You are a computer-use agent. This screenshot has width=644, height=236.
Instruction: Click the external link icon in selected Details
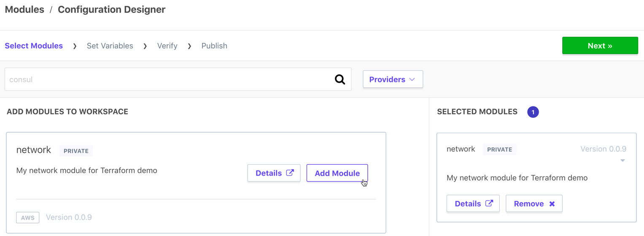pos(489,203)
